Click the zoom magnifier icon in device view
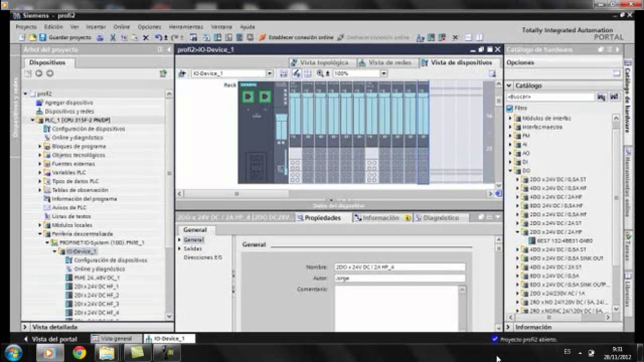The width and height of the screenshot is (644, 362). pyautogui.click(x=320, y=73)
